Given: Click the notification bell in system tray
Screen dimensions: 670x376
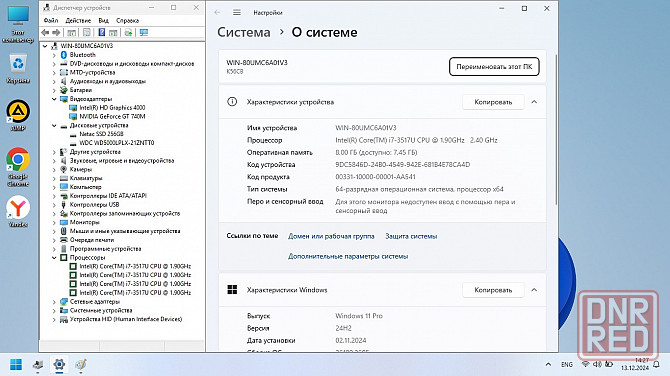Looking at the screenshot, I should 657,364.
